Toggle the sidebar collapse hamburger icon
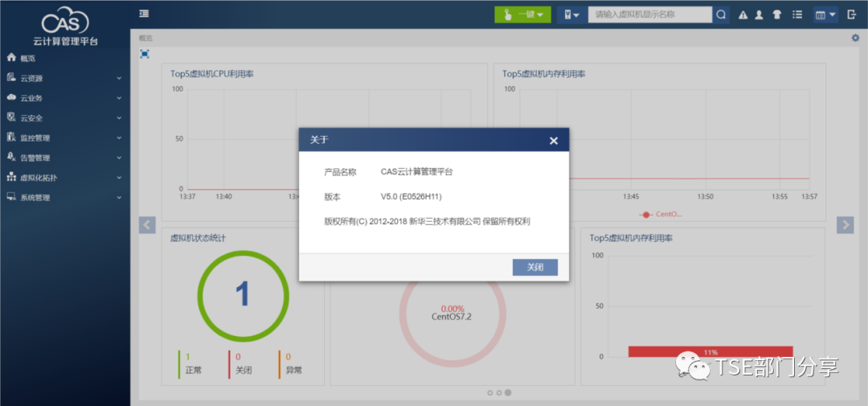 pyautogui.click(x=144, y=14)
